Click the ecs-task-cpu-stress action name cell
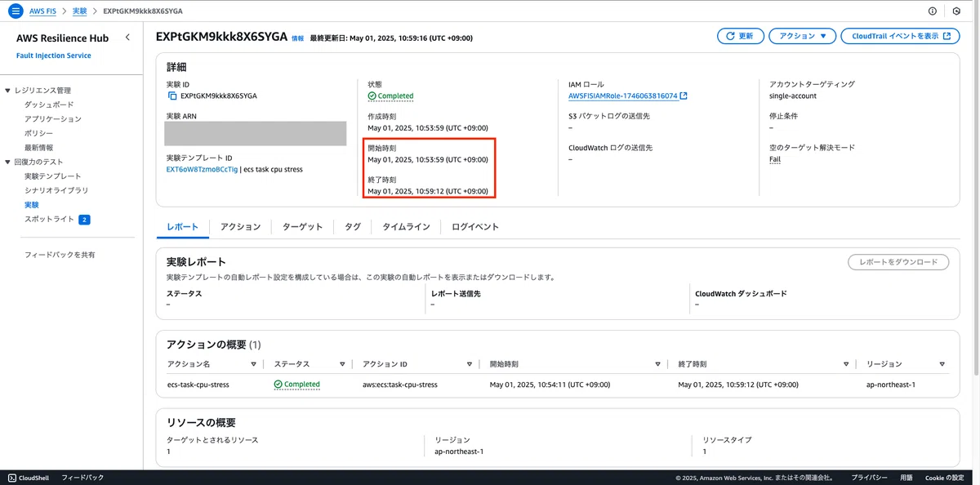The image size is (980, 485). pyautogui.click(x=198, y=385)
